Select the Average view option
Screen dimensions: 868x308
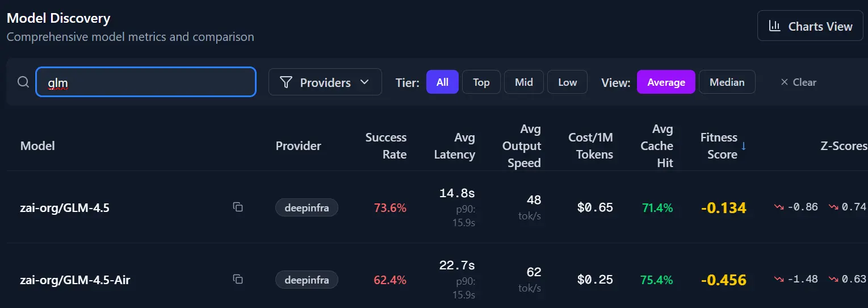(666, 82)
